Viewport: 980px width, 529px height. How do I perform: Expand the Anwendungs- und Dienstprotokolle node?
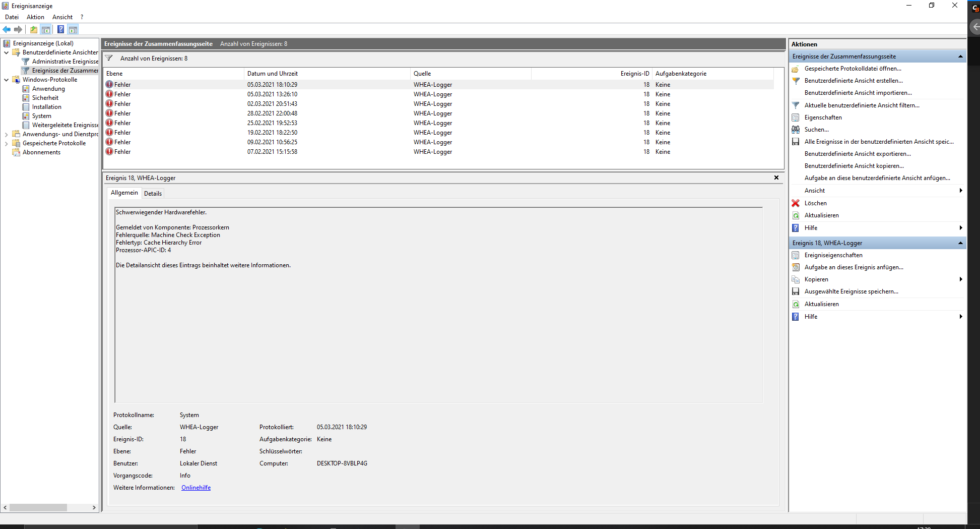click(x=6, y=134)
